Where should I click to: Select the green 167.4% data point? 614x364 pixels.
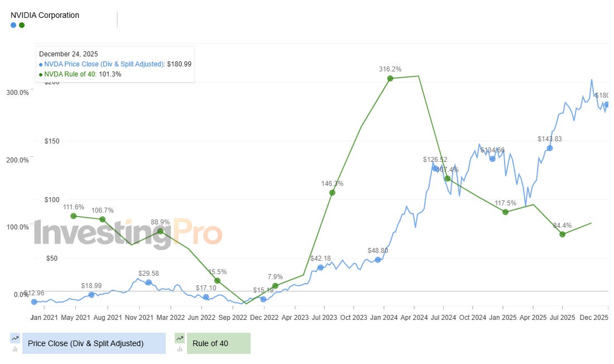448,179
